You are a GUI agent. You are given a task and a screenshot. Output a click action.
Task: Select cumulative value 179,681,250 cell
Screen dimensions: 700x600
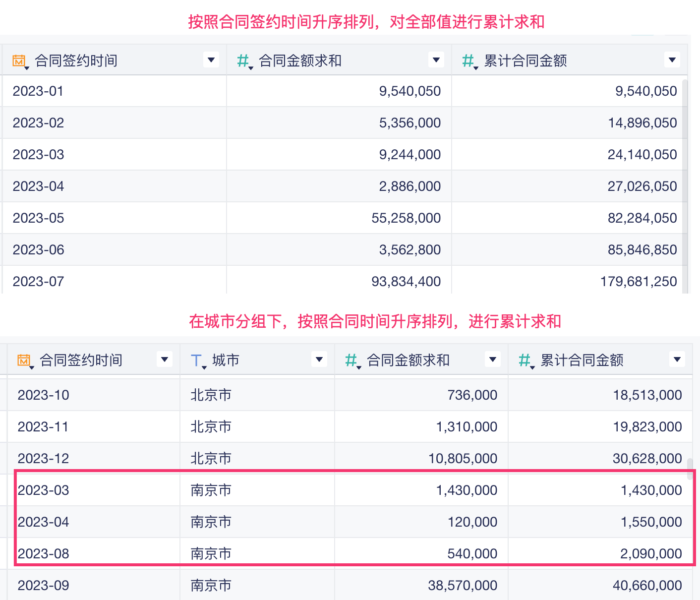pyautogui.click(x=639, y=282)
